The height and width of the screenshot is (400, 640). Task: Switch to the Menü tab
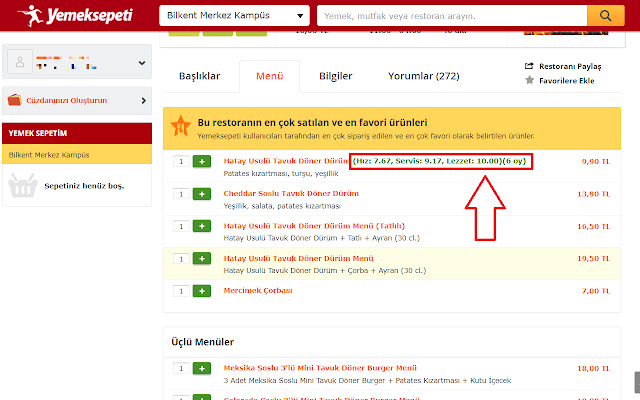coord(269,76)
